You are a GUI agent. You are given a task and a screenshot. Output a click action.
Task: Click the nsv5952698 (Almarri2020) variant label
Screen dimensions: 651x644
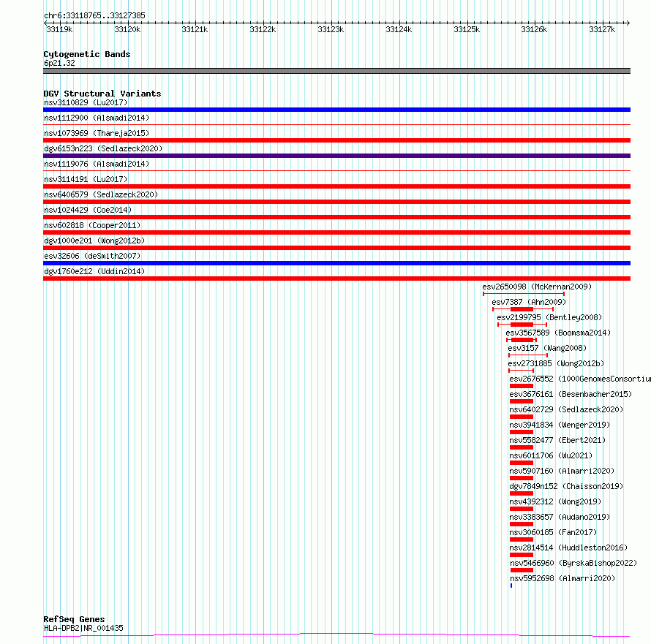[x=562, y=578]
